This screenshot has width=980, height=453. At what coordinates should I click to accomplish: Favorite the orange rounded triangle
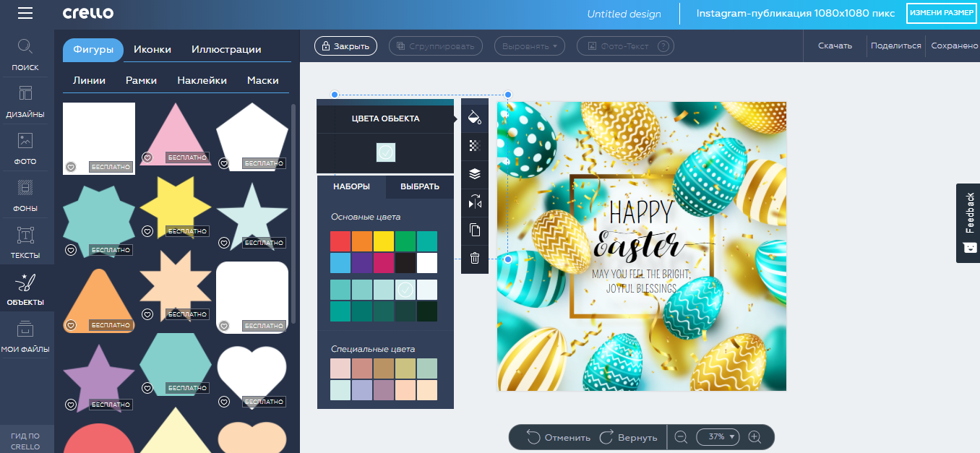(71, 325)
